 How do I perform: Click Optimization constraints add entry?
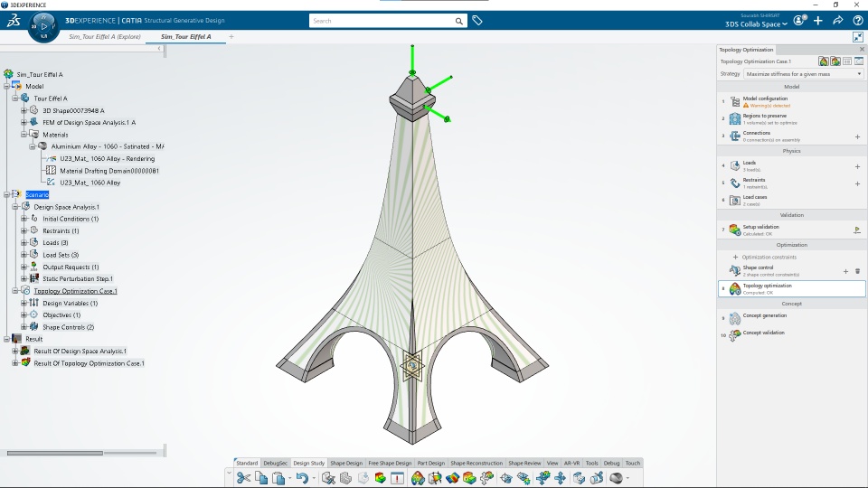(765, 257)
